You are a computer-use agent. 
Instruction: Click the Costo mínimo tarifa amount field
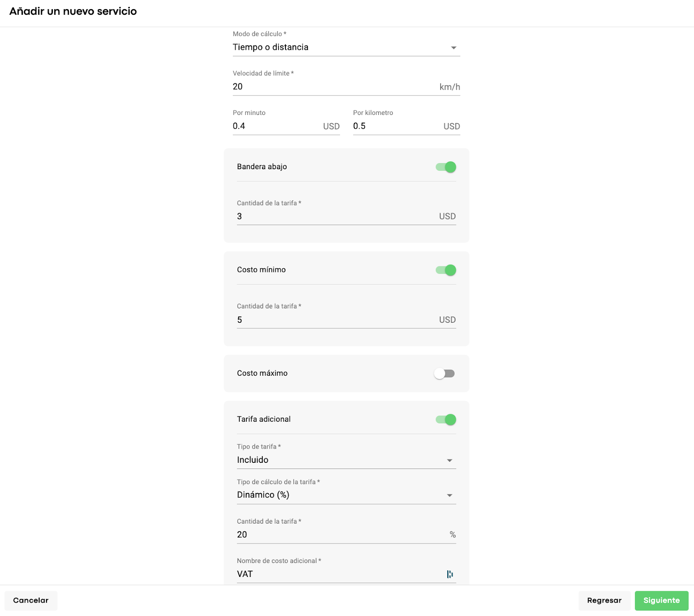point(336,320)
